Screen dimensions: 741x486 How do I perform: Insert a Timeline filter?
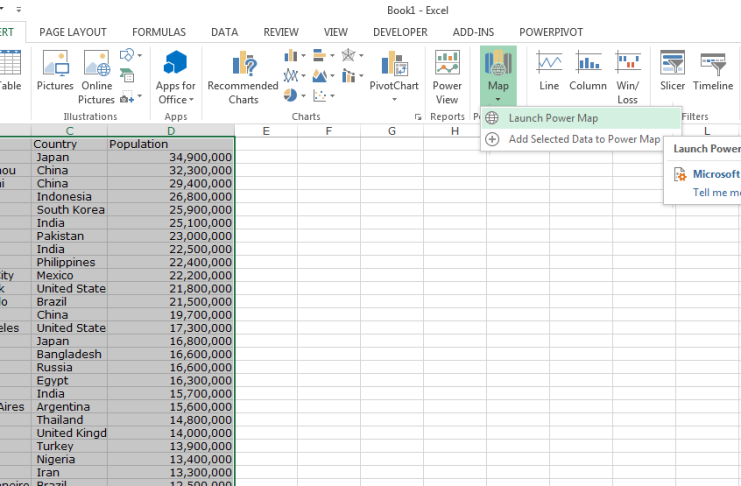pos(713,71)
